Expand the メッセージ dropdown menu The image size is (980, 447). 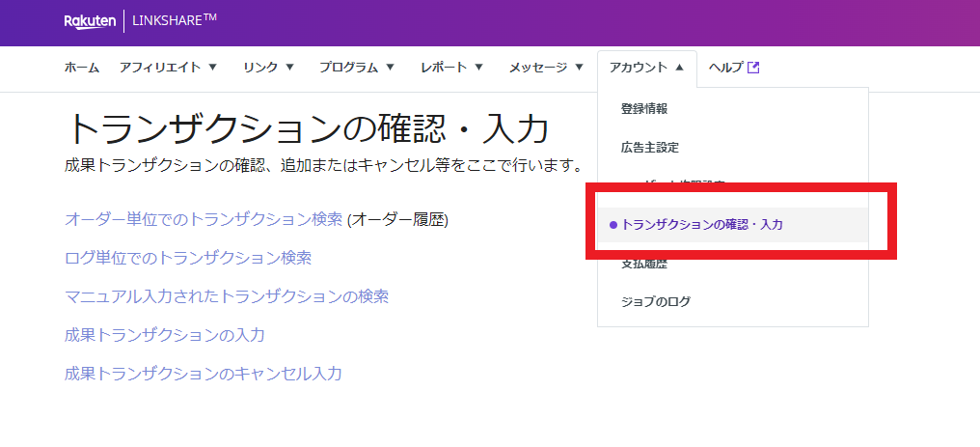click(x=546, y=68)
